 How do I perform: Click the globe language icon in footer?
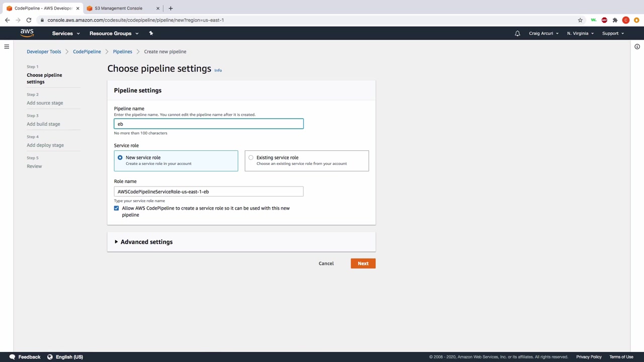50,357
